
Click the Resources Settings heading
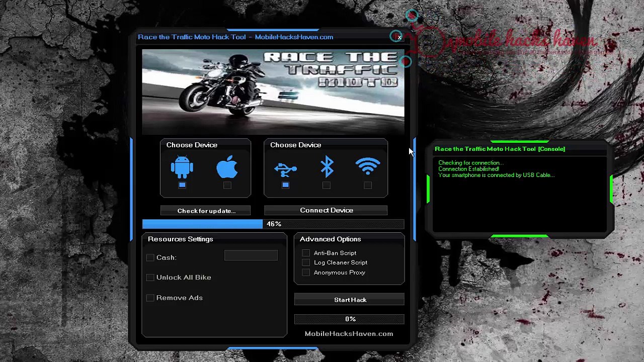coord(181,239)
